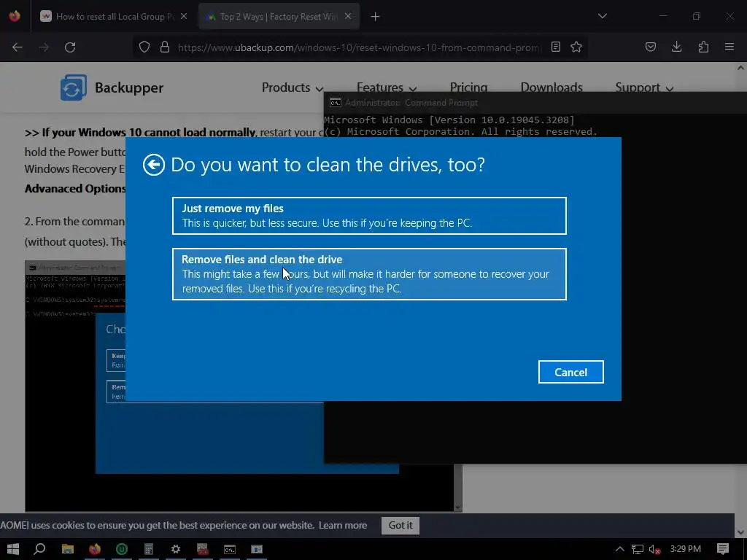Click the green circular app on taskbar
This screenshot has width=747, height=560.
point(122,549)
